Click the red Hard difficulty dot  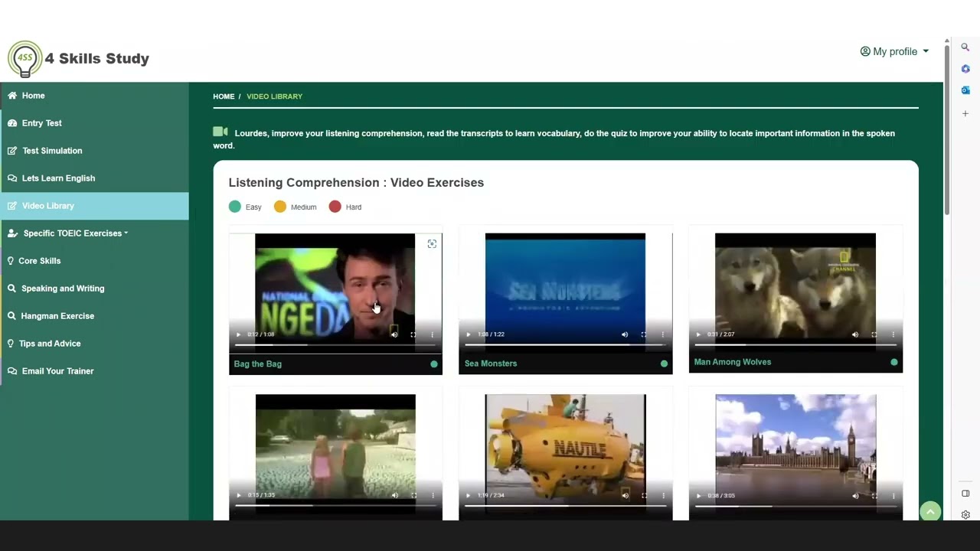[335, 207]
